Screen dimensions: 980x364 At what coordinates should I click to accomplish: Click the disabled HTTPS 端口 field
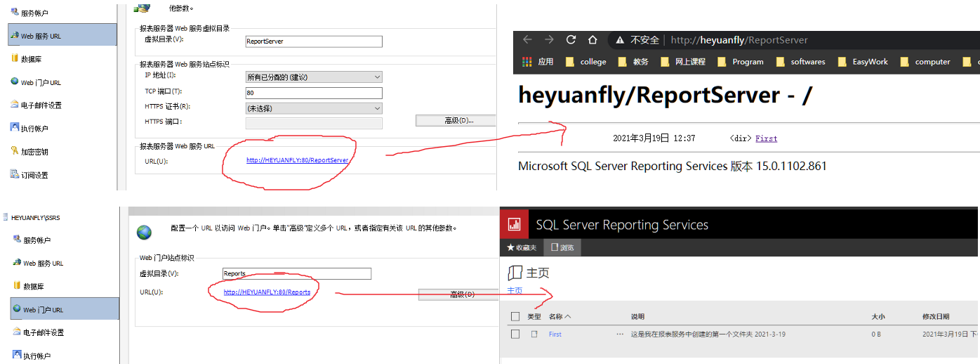point(314,123)
